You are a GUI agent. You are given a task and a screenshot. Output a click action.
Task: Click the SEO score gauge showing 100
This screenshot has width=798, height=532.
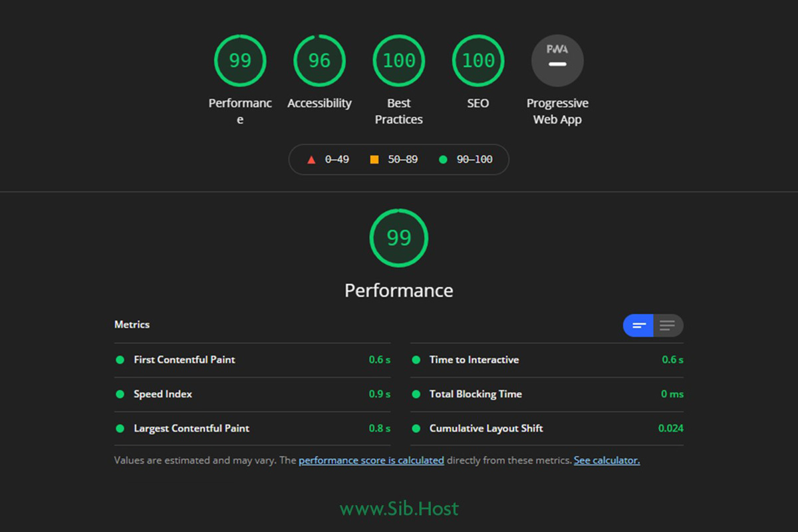[x=478, y=61]
